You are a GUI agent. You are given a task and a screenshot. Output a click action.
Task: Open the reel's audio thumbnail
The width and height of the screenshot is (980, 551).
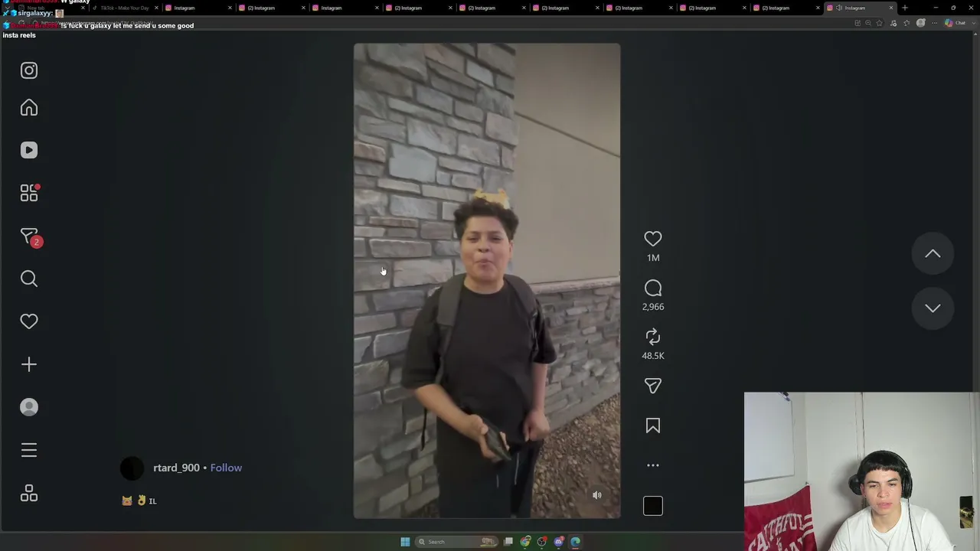point(653,506)
